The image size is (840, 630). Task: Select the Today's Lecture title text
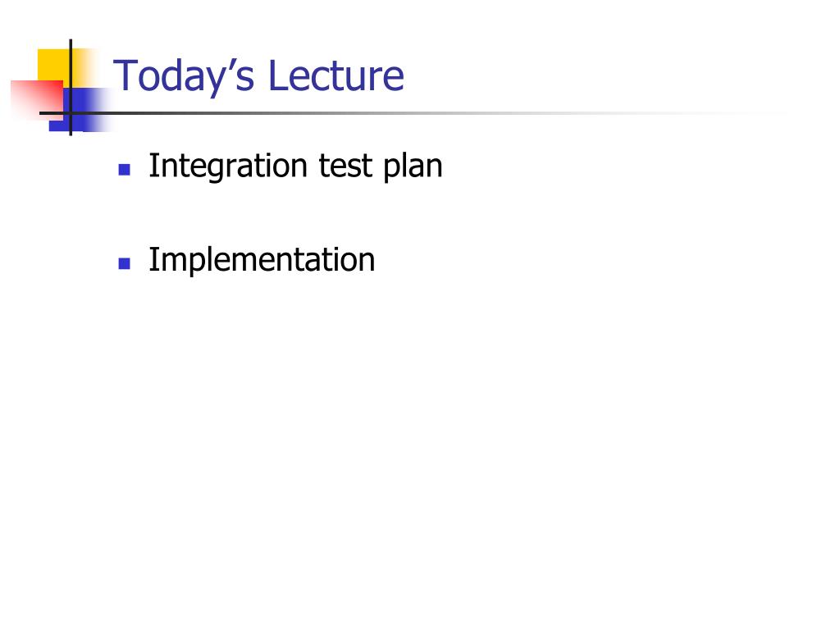point(258,76)
